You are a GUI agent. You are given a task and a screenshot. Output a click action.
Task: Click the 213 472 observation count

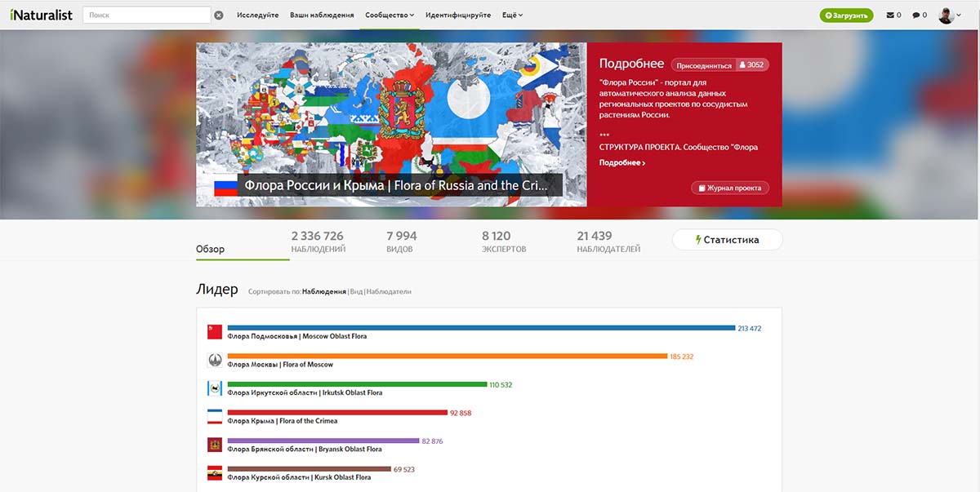[x=750, y=328]
